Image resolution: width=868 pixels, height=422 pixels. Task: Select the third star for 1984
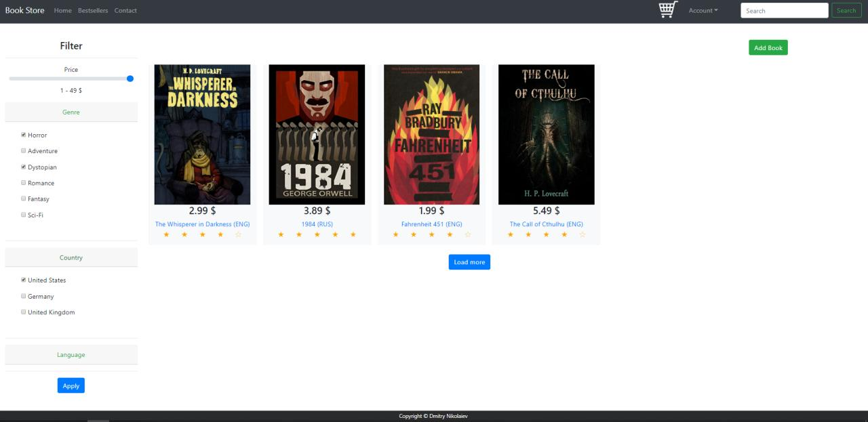(x=317, y=234)
